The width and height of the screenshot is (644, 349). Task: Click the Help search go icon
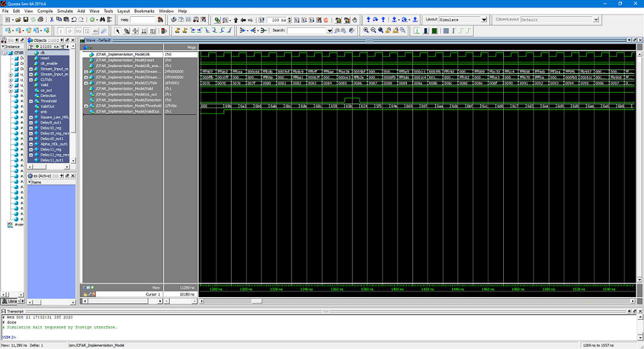click(x=160, y=20)
